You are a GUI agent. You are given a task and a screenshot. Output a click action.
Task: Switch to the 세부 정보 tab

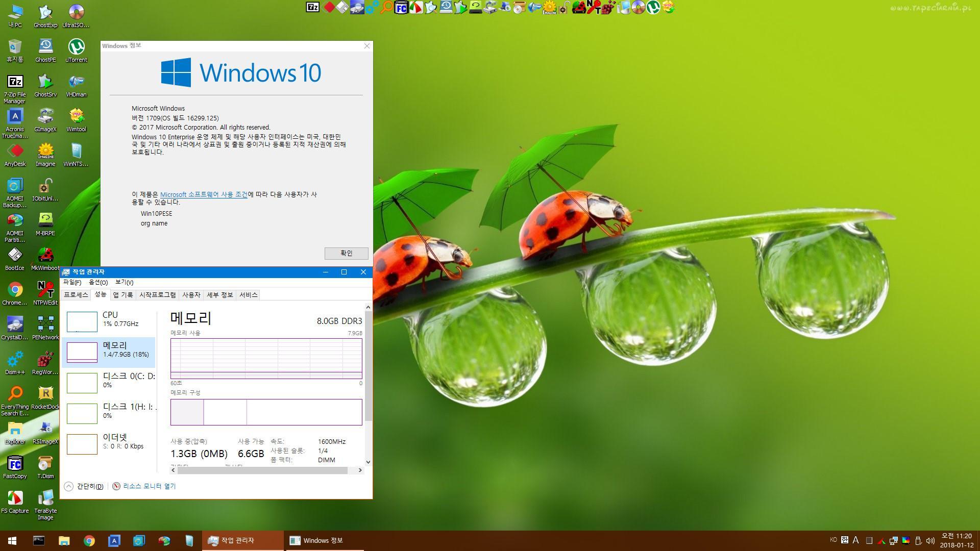click(220, 295)
